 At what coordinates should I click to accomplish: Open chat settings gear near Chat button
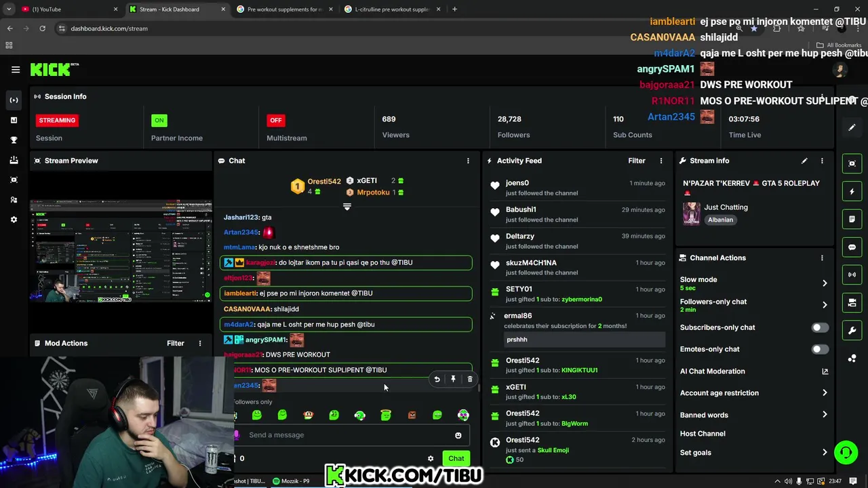click(x=430, y=459)
